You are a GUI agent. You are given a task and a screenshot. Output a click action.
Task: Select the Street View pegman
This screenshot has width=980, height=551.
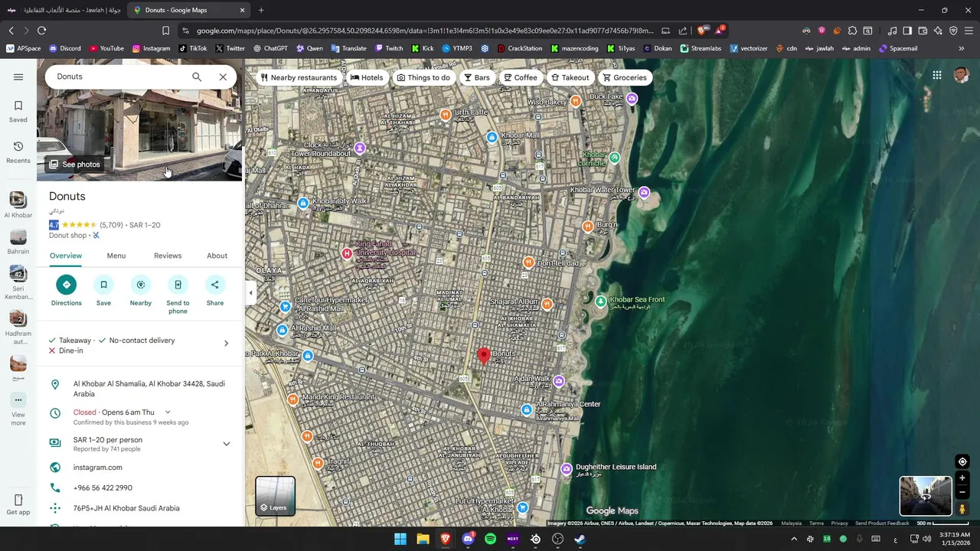962,510
